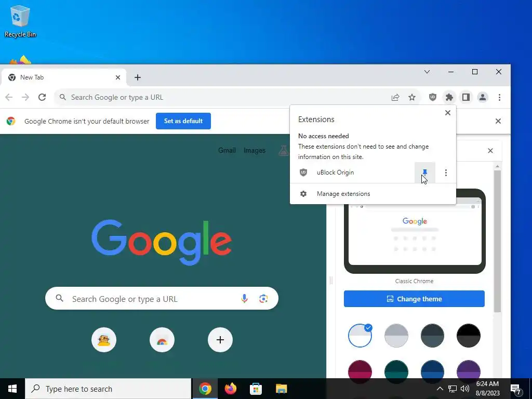The image size is (532, 399).
Task: Bookmark this tab with the star icon
Action: (x=412, y=97)
